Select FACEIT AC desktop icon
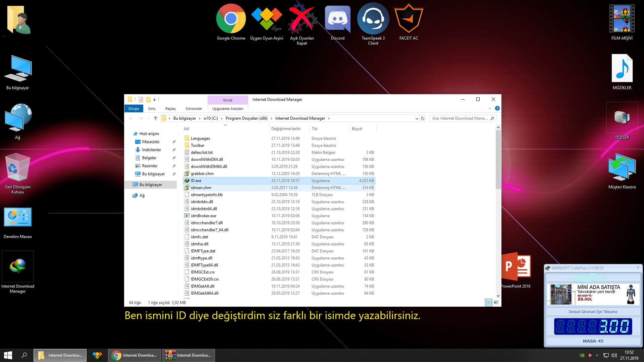 (409, 22)
